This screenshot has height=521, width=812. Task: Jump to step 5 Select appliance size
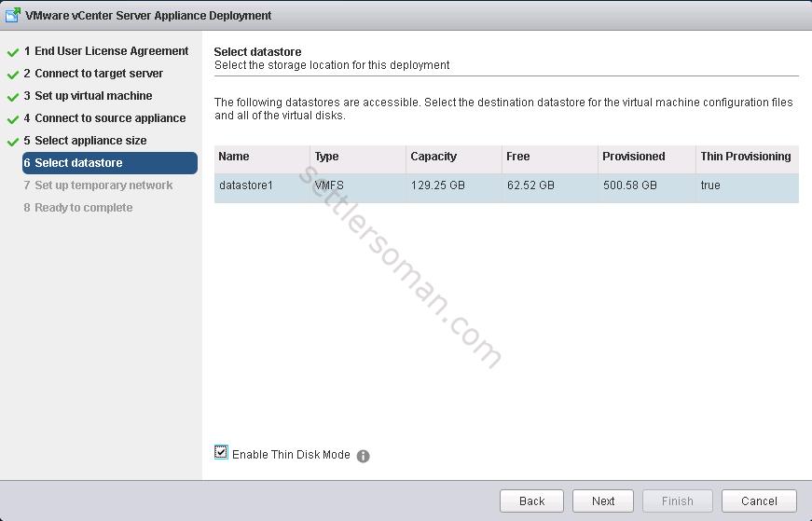tap(85, 141)
